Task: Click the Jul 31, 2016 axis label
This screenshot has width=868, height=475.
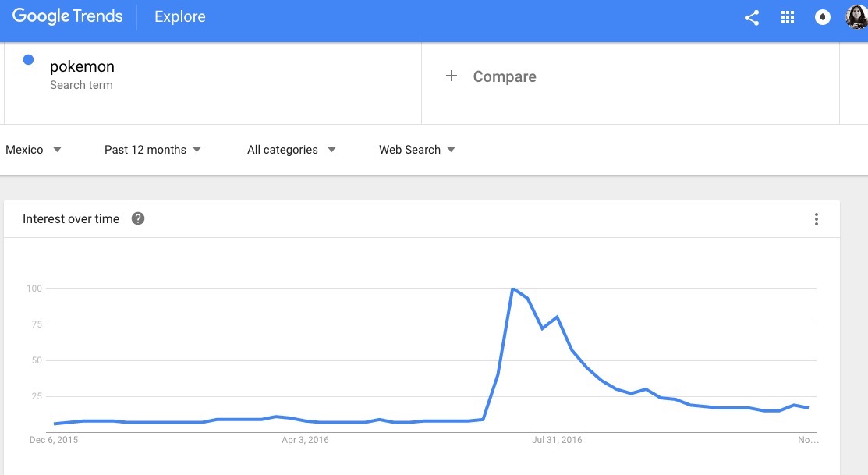Action: (557, 440)
